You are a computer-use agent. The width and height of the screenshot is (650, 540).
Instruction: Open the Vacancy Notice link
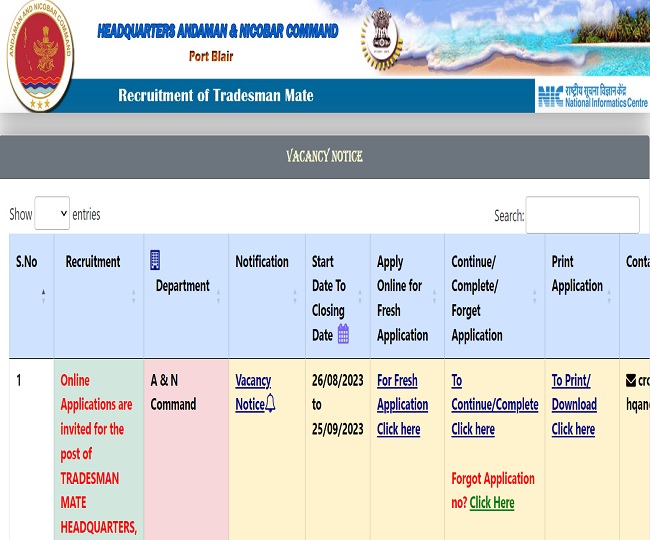[253, 392]
